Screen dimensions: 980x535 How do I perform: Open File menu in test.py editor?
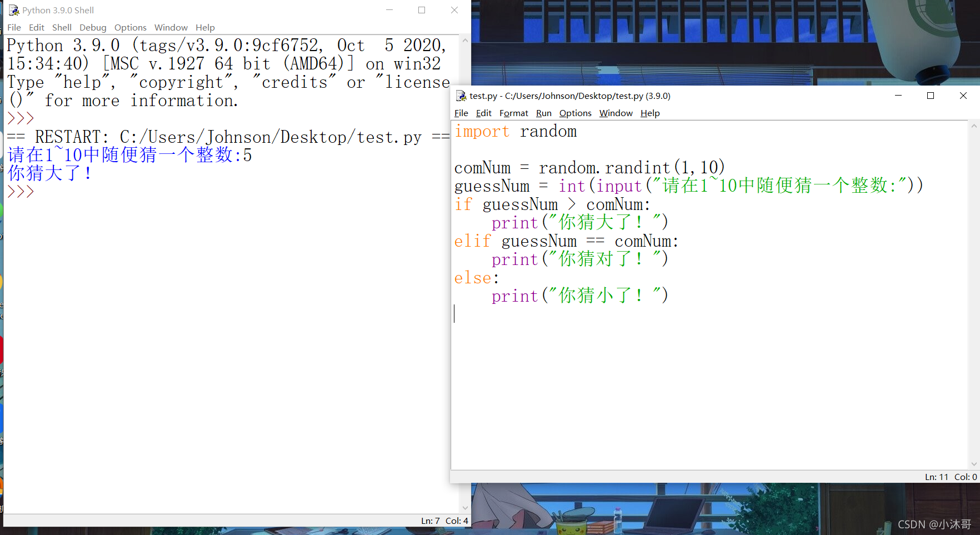coord(461,113)
